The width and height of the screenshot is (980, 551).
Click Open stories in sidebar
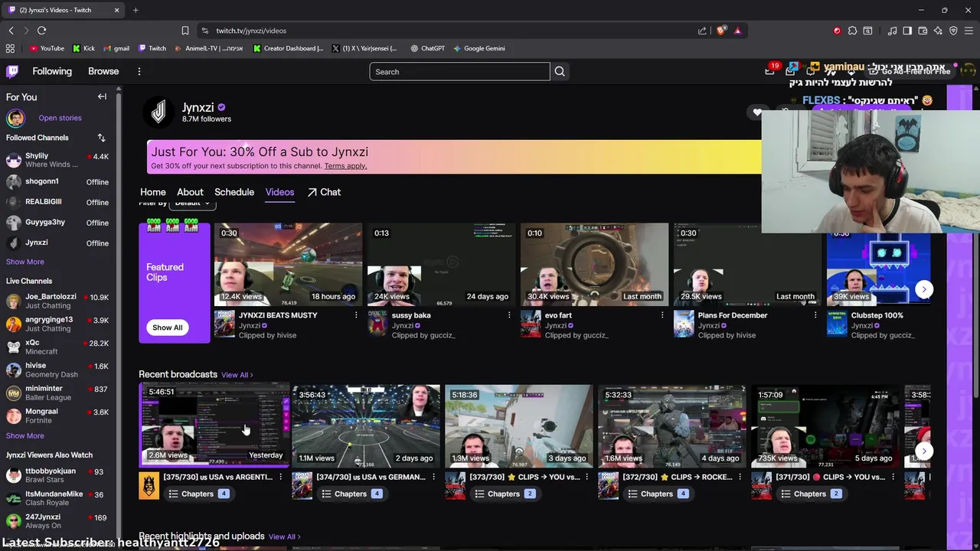(x=60, y=118)
